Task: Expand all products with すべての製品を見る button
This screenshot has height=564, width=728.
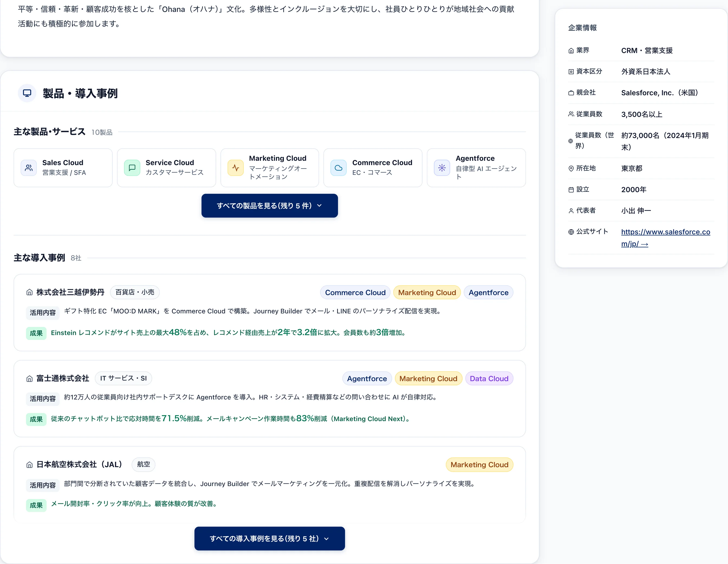Action: point(269,205)
